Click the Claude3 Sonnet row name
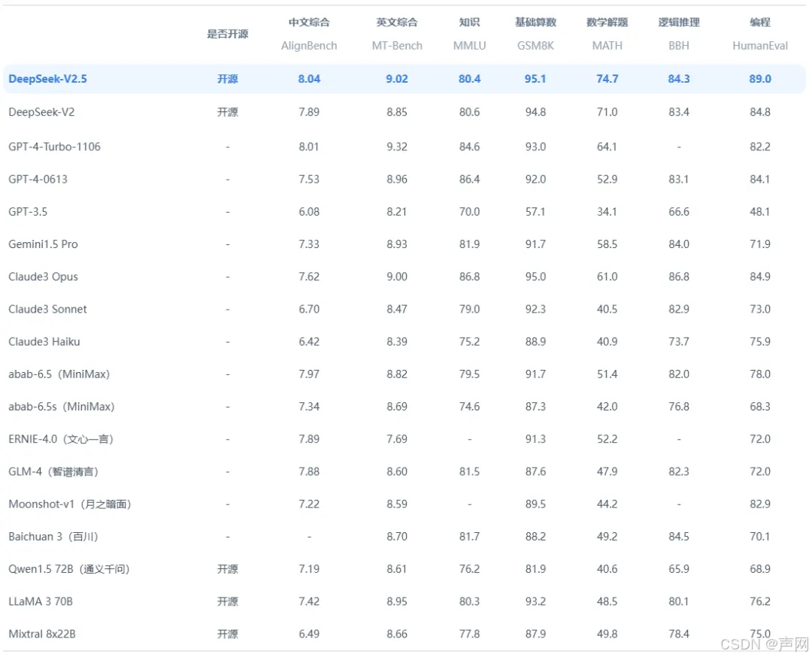812x657 pixels. (47, 309)
